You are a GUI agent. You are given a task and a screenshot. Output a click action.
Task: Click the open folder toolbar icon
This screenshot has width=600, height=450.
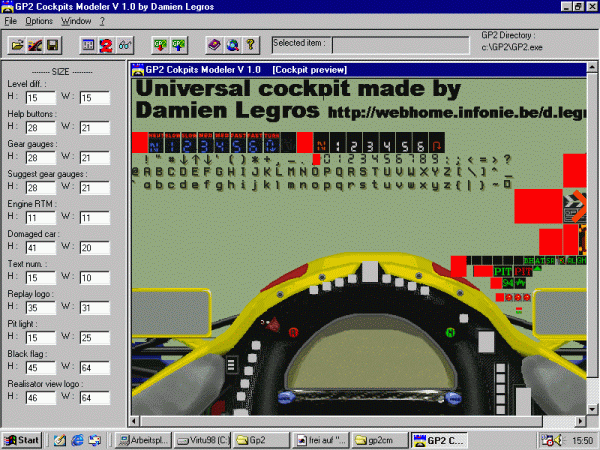17,45
